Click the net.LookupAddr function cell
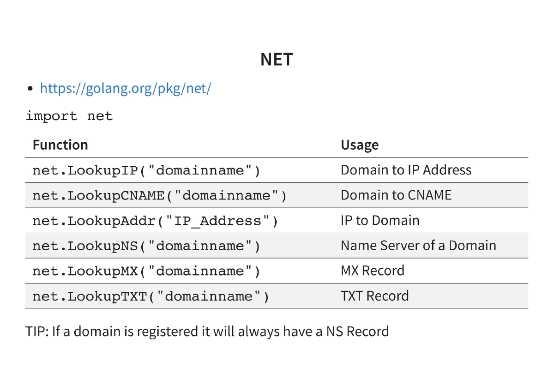Image resolution: width=554 pixels, height=392 pixels. pyautogui.click(x=155, y=221)
